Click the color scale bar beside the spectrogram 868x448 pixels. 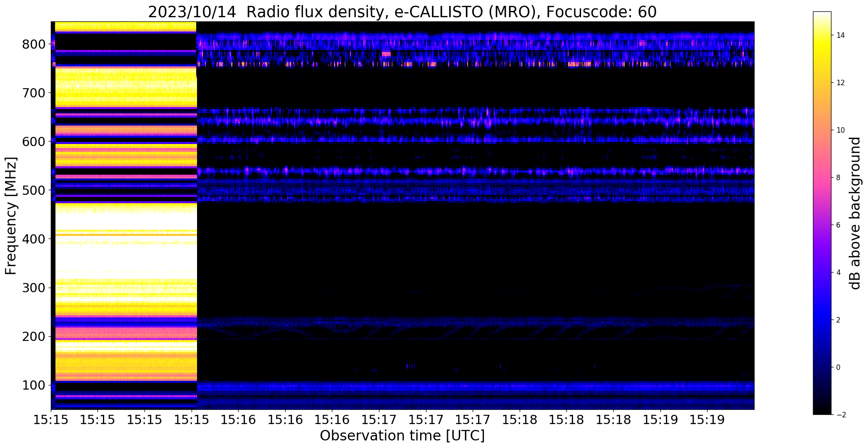tap(822, 213)
